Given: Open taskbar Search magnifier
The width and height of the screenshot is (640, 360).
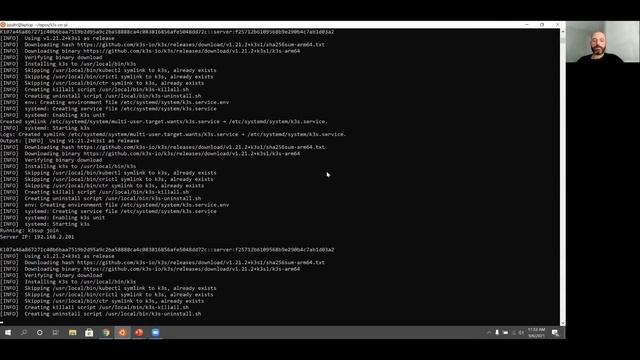Looking at the screenshot, I should click(24, 333).
